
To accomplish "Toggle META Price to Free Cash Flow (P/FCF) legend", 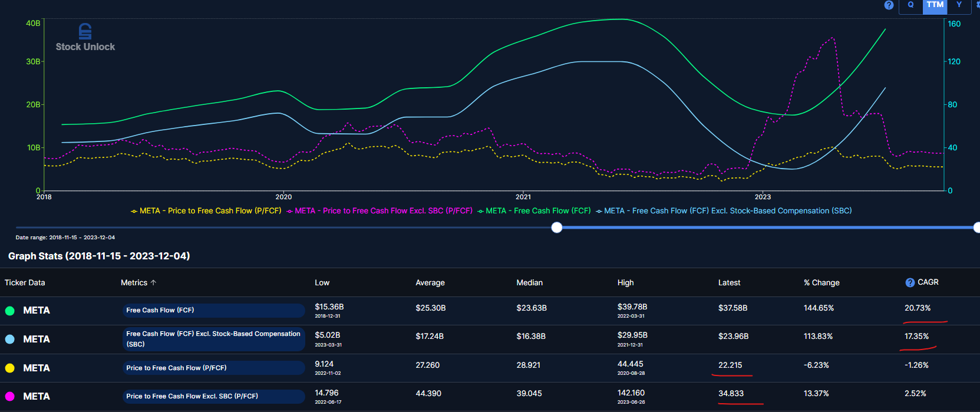I will click(x=206, y=210).
